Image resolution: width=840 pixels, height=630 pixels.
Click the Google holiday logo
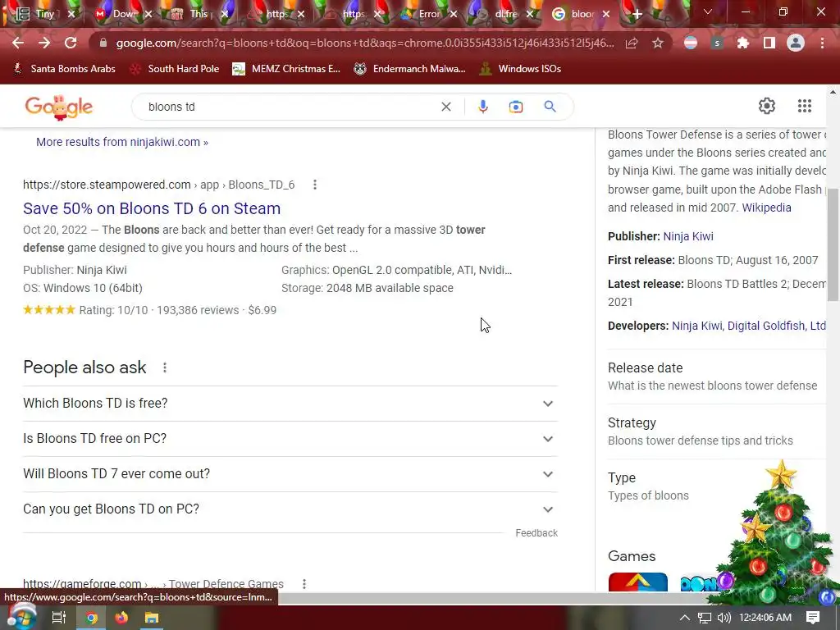point(59,107)
